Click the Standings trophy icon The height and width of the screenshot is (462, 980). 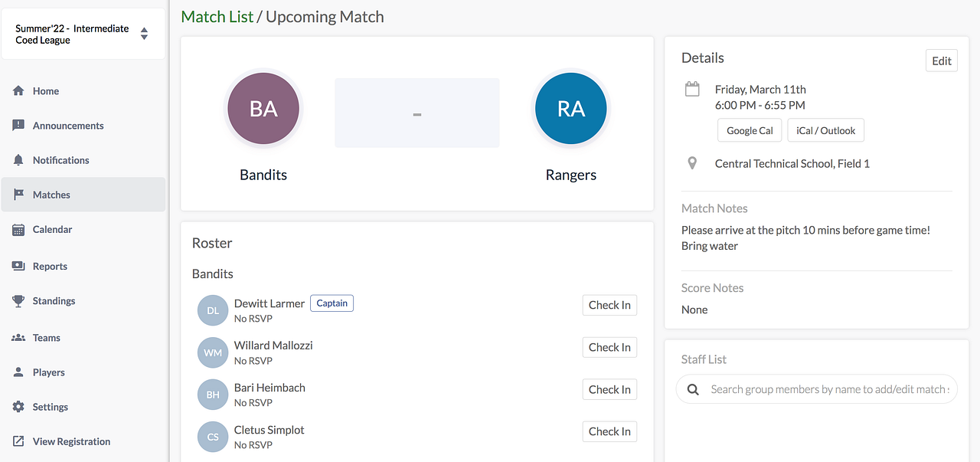(18, 301)
